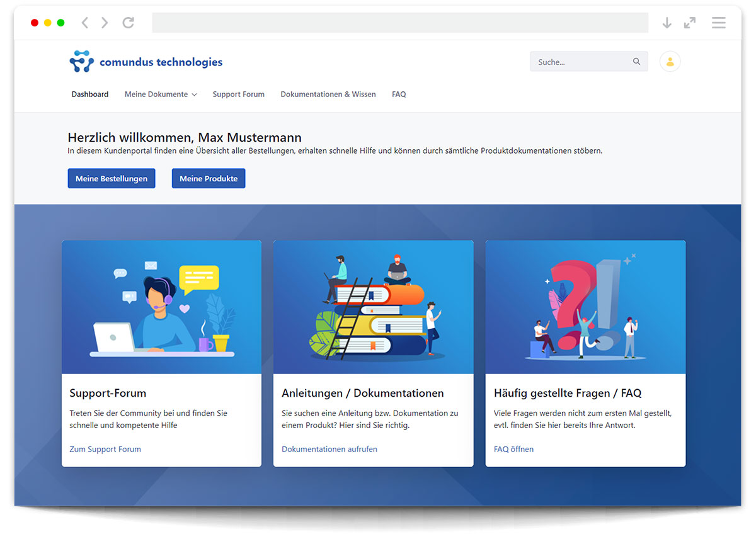
Task: Open the user profile avatar icon
Action: [670, 62]
